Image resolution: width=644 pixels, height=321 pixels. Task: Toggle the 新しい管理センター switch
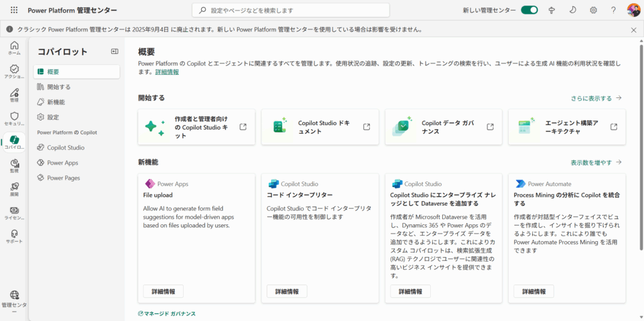[529, 11]
